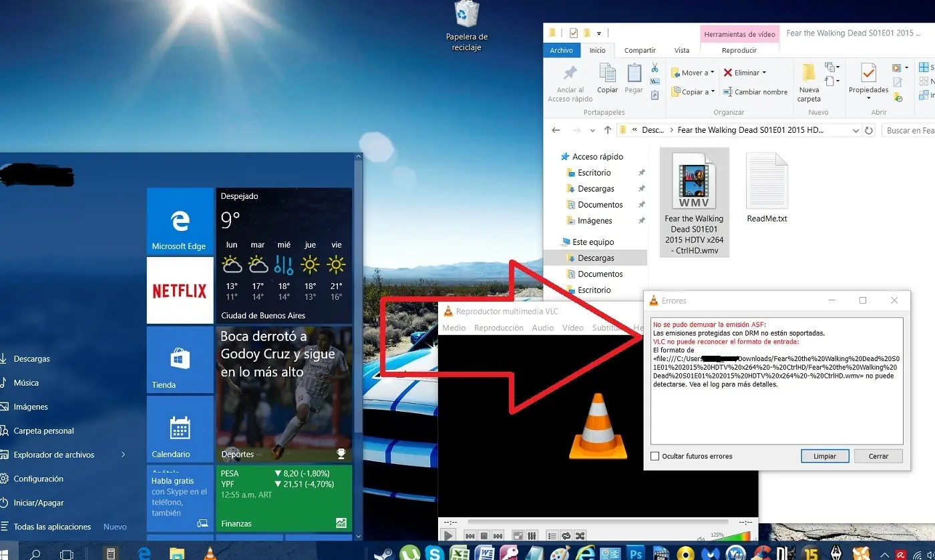Open Photoshop from the taskbar
Viewport: 935px width, 560px height.
[x=635, y=553]
